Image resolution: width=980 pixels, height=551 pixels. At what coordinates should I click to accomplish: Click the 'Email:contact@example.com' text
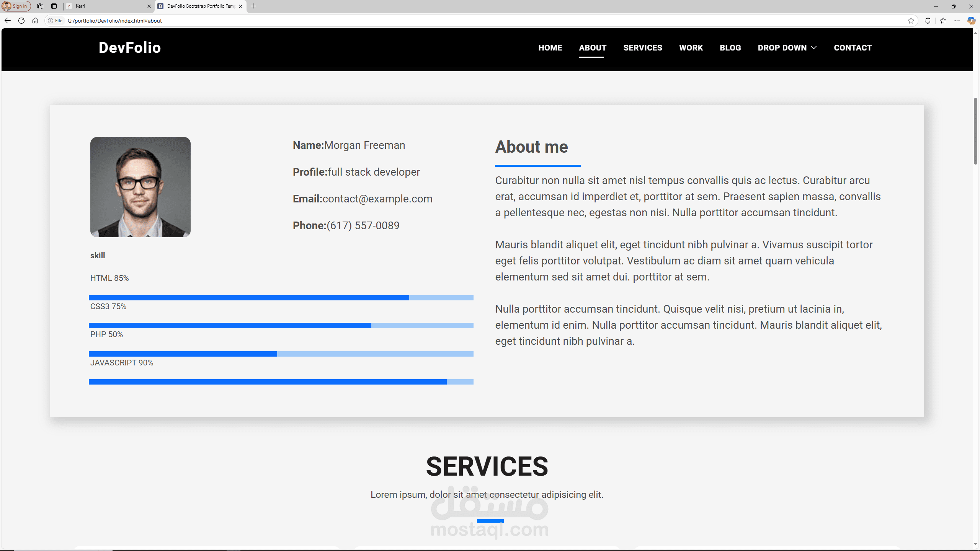click(x=363, y=199)
